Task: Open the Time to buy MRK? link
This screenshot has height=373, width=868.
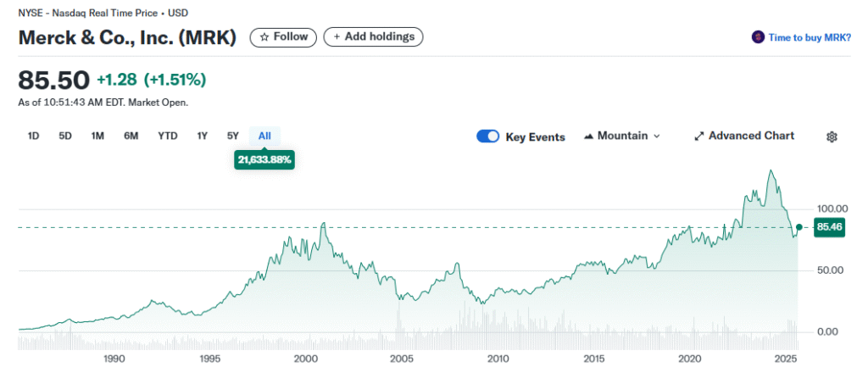Action: pyautogui.click(x=810, y=37)
